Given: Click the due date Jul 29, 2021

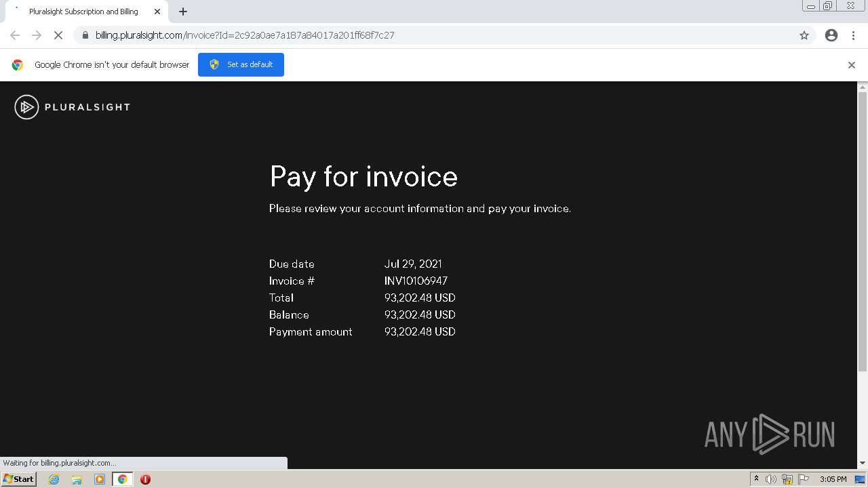Looking at the screenshot, I should point(413,264).
